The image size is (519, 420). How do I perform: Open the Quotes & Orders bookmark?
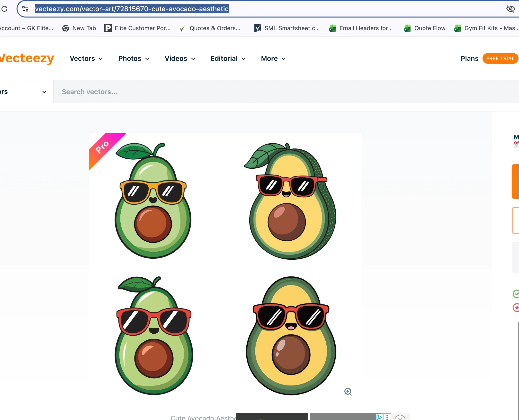click(210, 28)
